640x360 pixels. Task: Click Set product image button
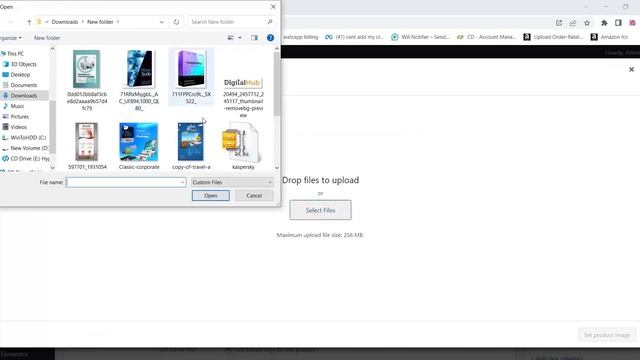tap(607, 335)
